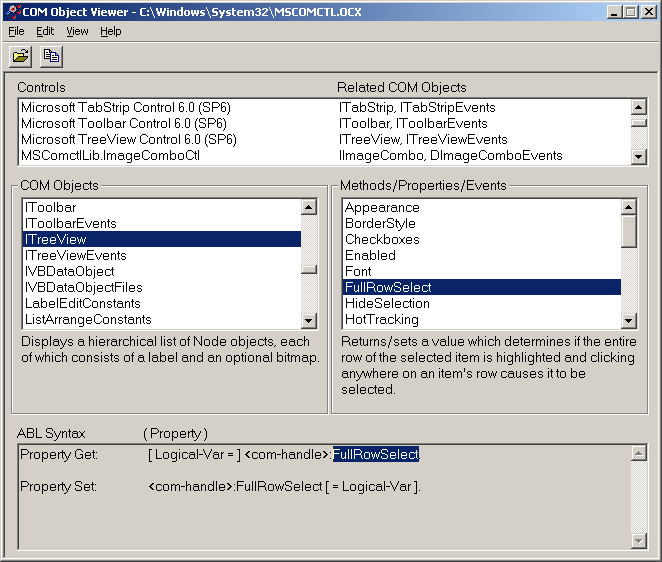Select FullRowSelect property
The width and height of the screenshot is (662, 562).
(482, 288)
